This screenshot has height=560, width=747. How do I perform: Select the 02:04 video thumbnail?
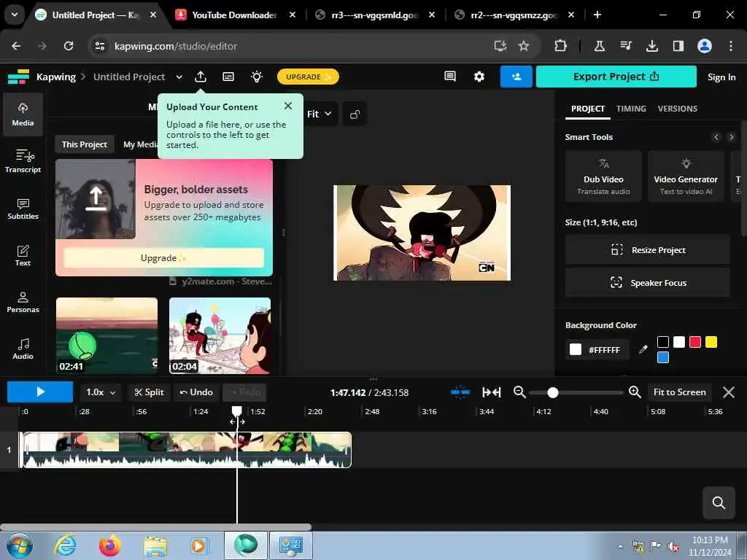click(220, 335)
